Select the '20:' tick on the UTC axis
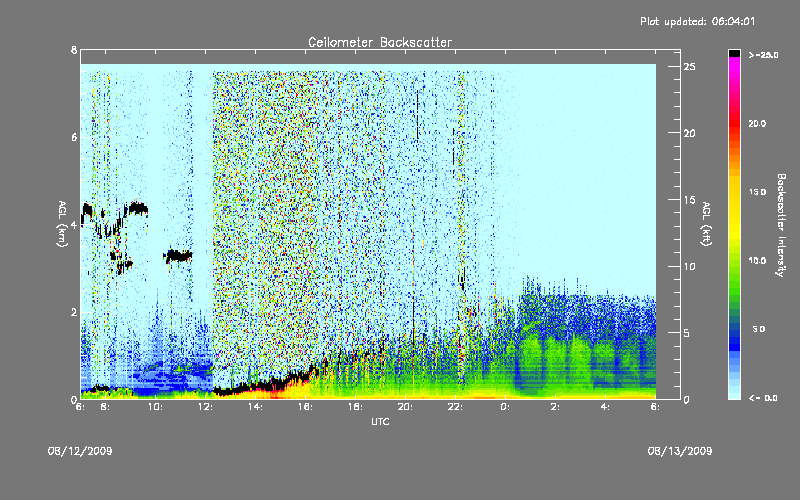The width and height of the screenshot is (800, 500). pyautogui.click(x=405, y=407)
